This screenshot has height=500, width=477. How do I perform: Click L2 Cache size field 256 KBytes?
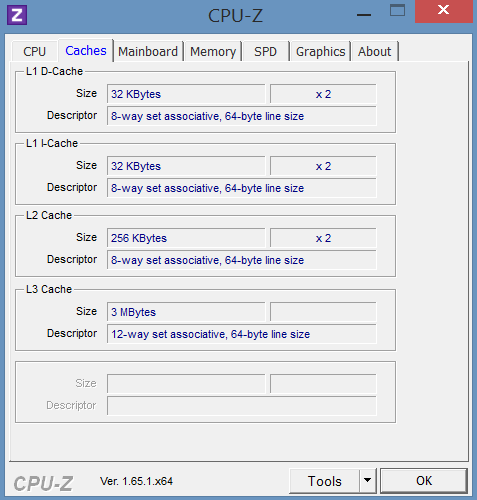point(186,238)
